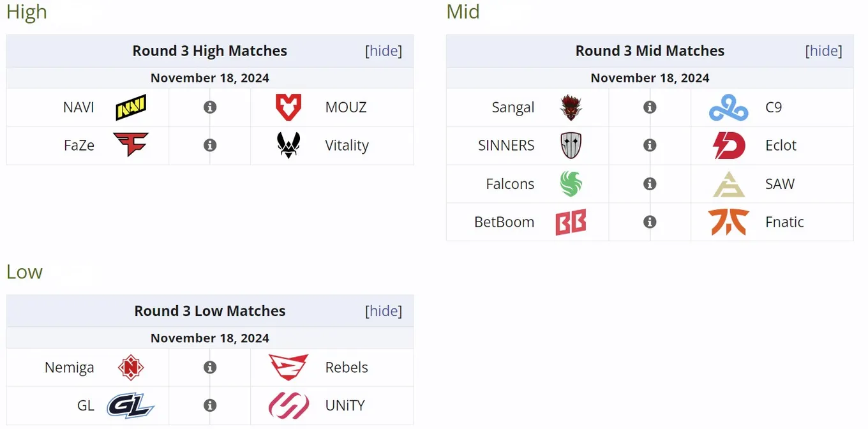The height and width of the screenshot is (429, 868).
Task: Click the Fnatic orange logo
Action: click(x=729, y=222)
